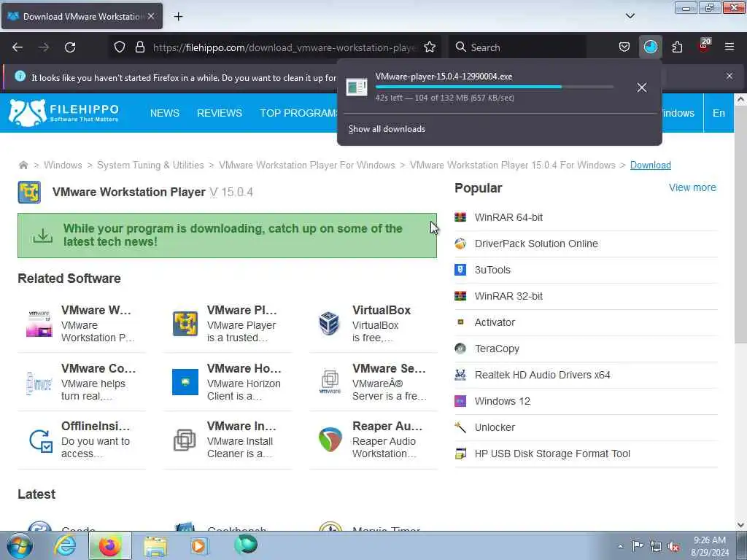This screenshot has height=560, width=747.
Task: Open the extension icon with badge 20
Action: tap(704, 46)
